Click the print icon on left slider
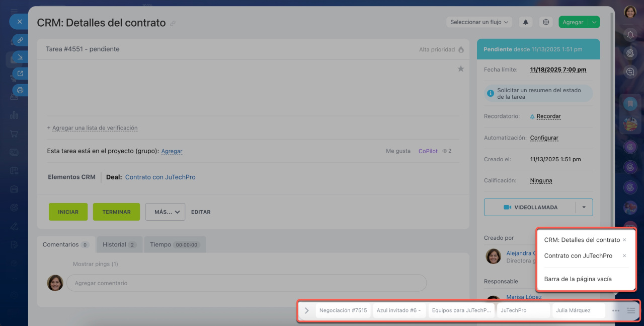 (x=20, y=90)
